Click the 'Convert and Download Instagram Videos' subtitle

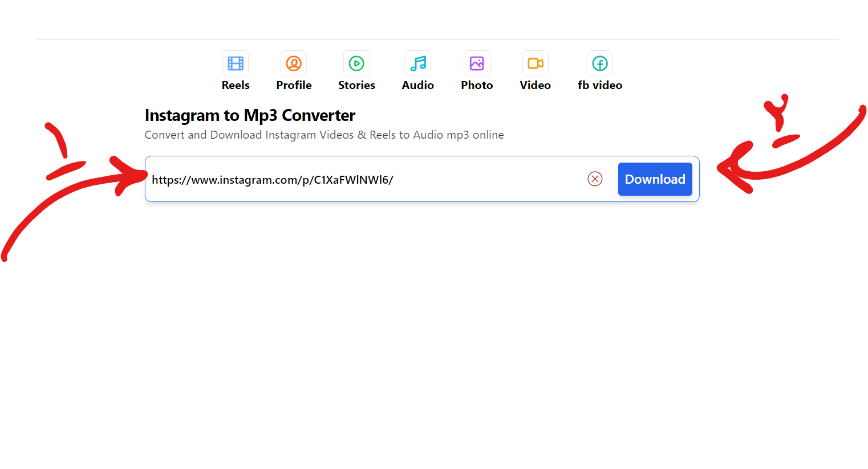tap(324, 135)
